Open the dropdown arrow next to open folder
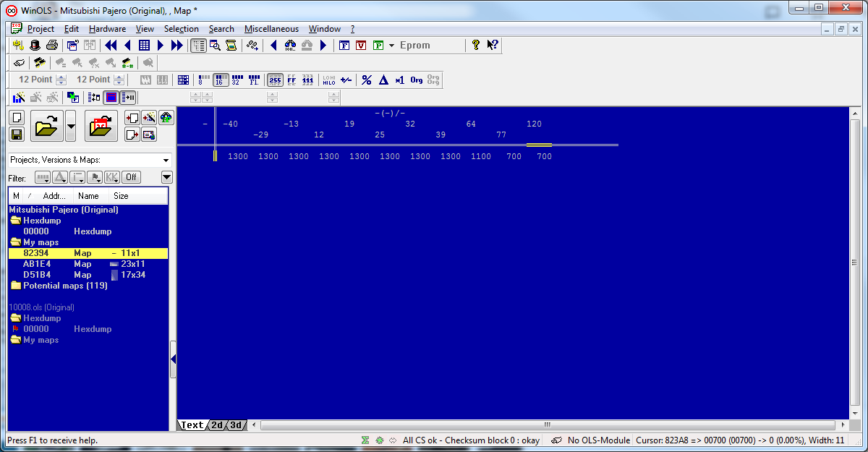868x452 pixels. click(70, 126)
